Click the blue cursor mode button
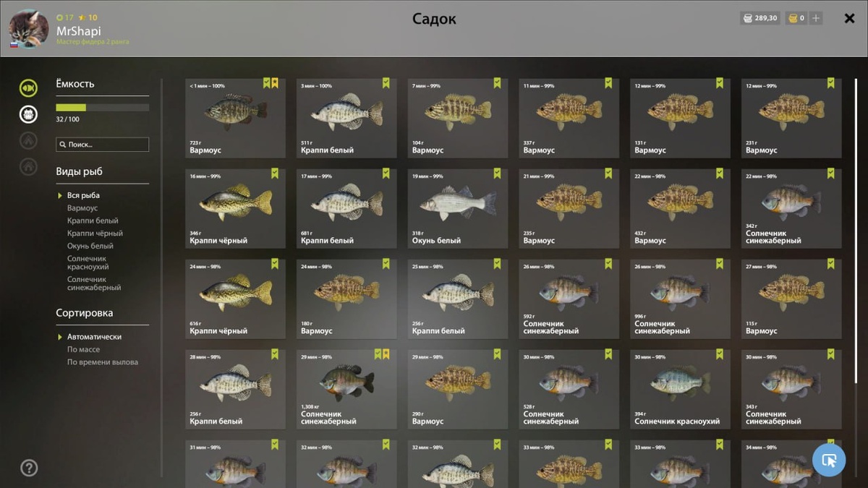Image resolution: width=868 pixels, height=488 pixels. (829, 459)
